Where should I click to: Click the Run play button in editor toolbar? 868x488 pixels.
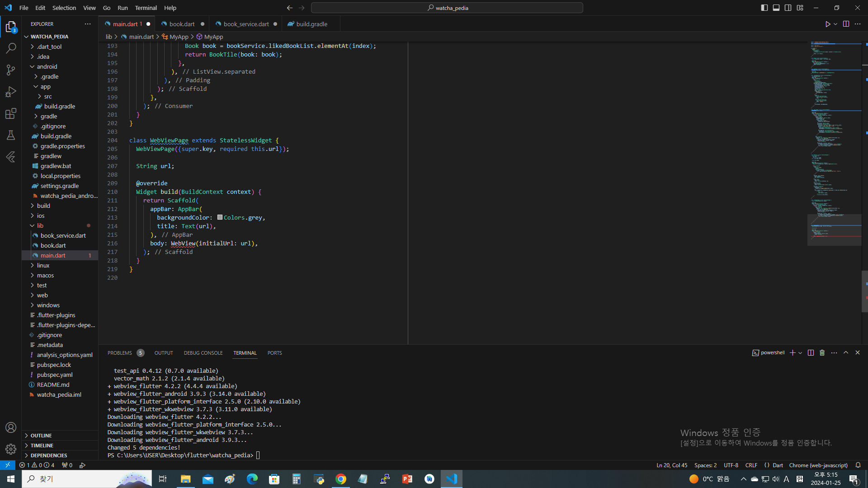(827, 24)
